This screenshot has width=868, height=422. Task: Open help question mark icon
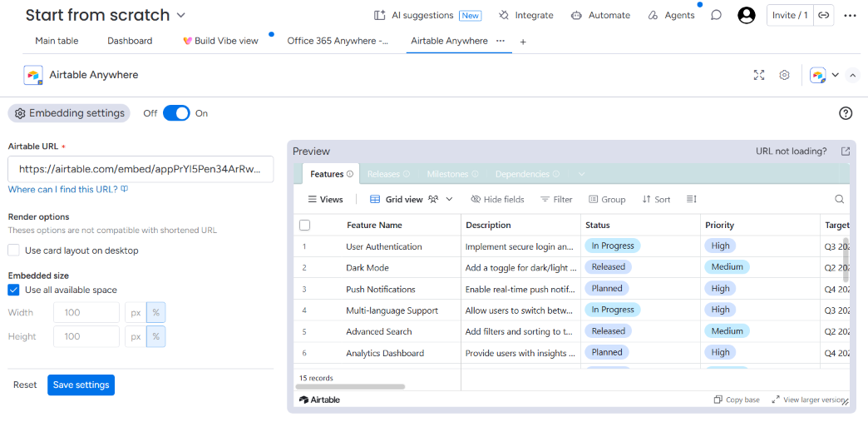coord(846,113)
